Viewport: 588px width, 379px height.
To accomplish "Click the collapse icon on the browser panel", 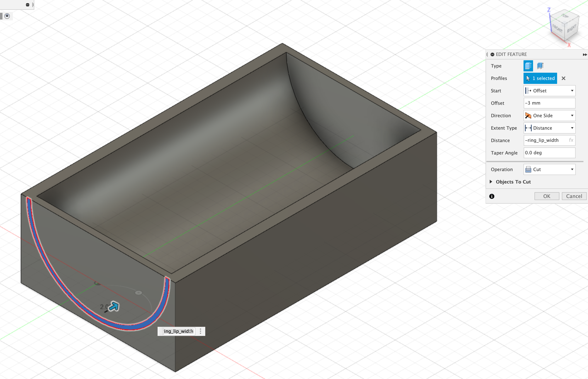I will click(x=28, y=4).
